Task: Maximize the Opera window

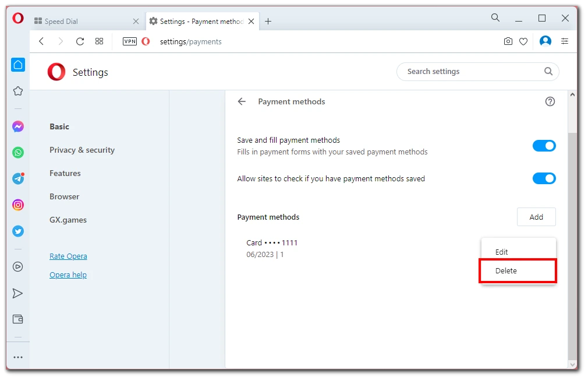Action: coord(542,18)
